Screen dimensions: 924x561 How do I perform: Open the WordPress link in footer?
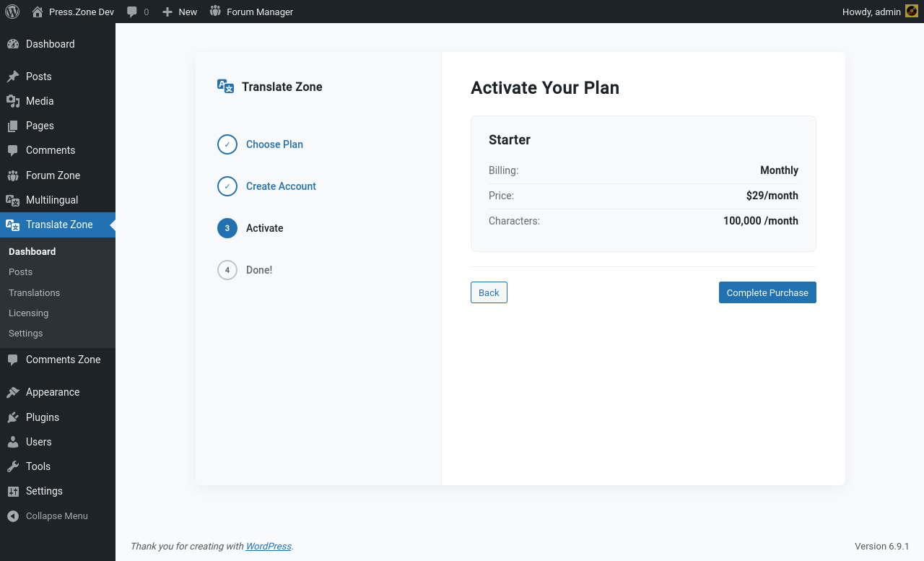[269, 547]
